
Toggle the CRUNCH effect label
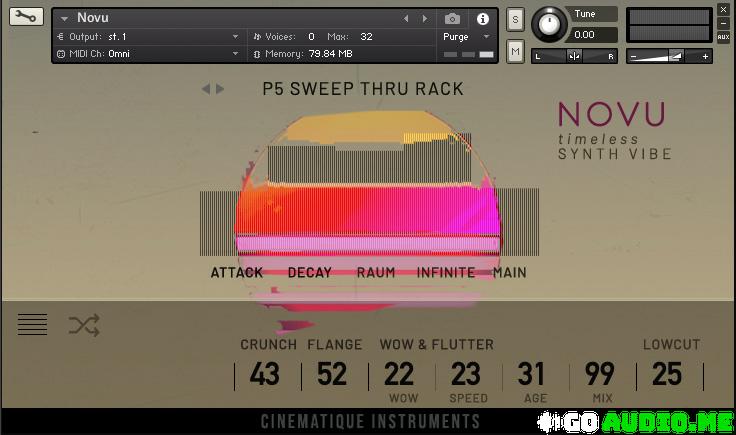tap(268, 345)
